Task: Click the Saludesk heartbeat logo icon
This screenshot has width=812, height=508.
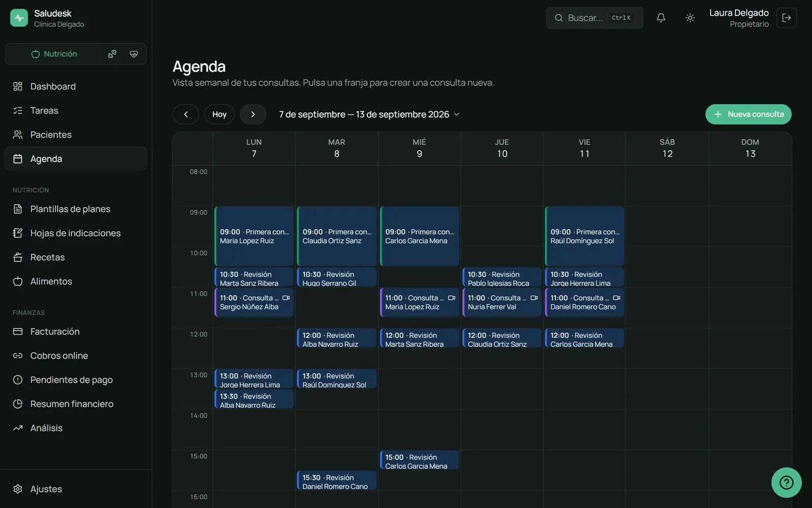Action: pos(19,18)
